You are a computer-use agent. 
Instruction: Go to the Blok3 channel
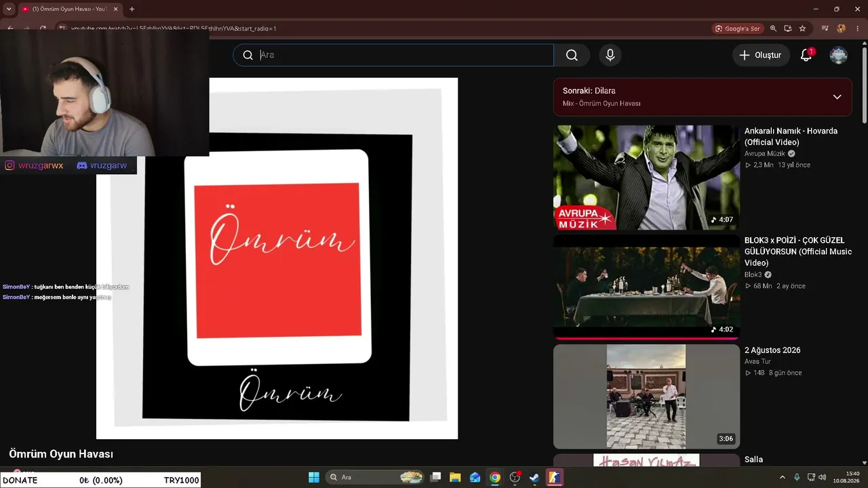coord(753,274)
